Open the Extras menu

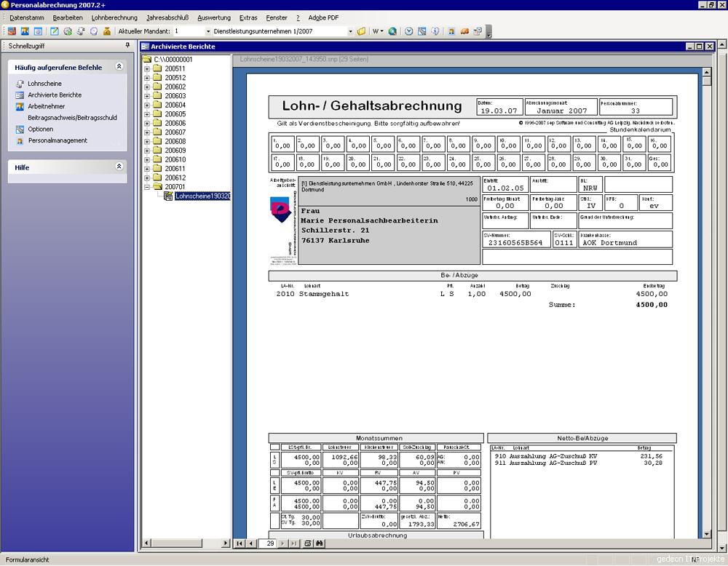248,17
